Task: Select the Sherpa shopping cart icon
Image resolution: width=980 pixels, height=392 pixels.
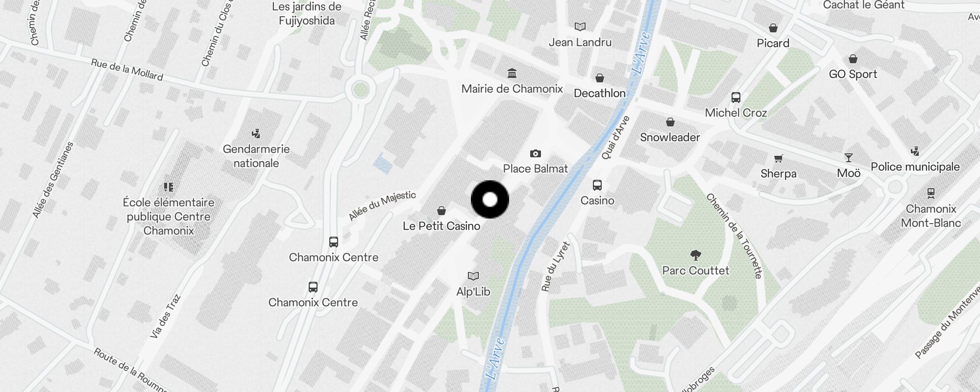Action: pyautogui.click(x=778, y=158)
